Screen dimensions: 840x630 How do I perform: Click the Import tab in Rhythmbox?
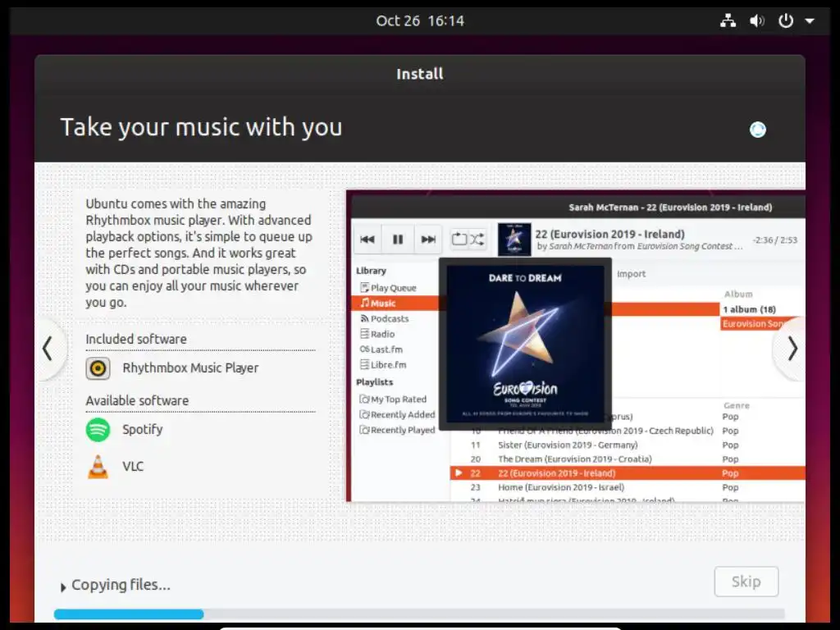pyautogui.click(x=631, y=274)
